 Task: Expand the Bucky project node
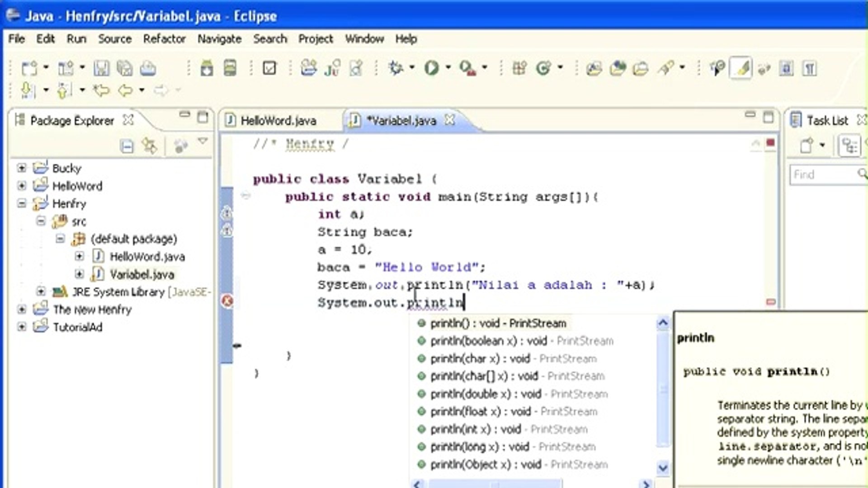pyautogui.click(x=21, y=168)
